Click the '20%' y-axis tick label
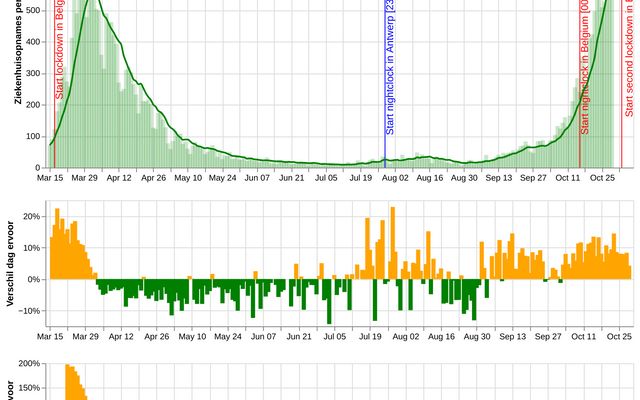Image resolution: width=640 pixels, height=400 pixels. (29, 216)
